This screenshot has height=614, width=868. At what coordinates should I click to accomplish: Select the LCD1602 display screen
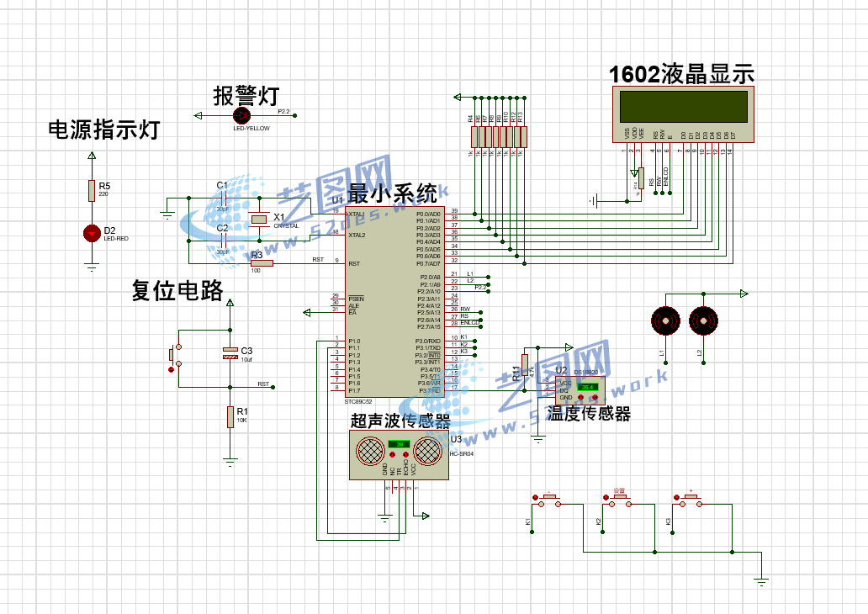click(683, 107)
